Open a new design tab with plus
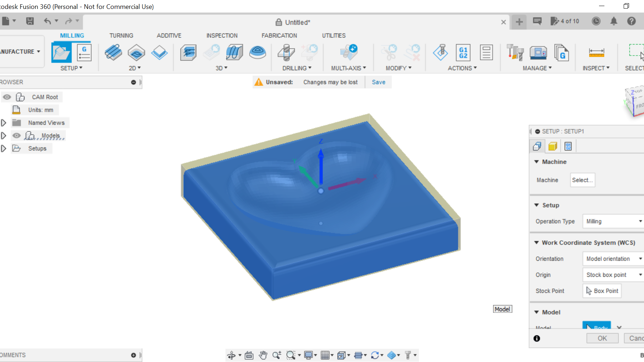Screen dimensions: 644x362 [519, 22]
